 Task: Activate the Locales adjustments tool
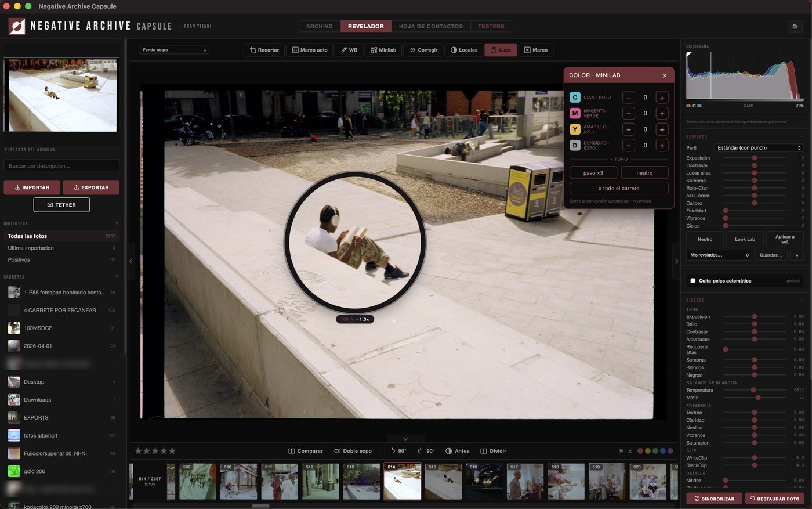(x=464, y=50)
